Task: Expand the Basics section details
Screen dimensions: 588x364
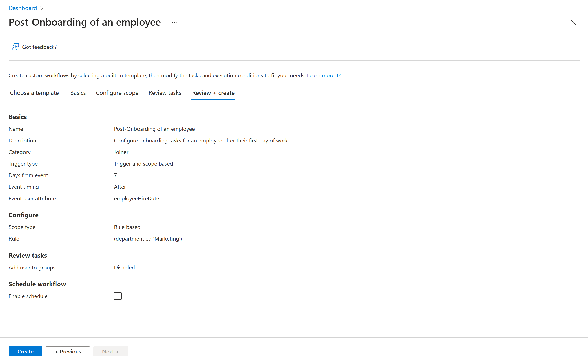Action: (x=18, y=117)
